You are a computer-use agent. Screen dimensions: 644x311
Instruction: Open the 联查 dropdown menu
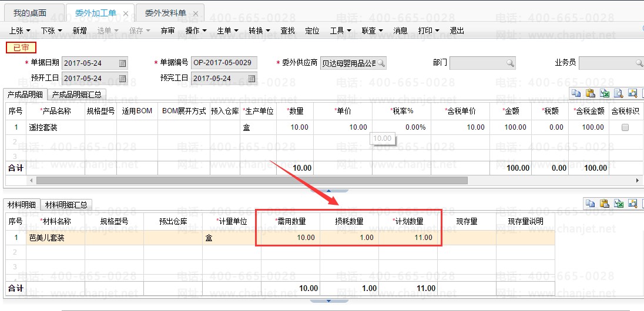click(x=372, y=31)
